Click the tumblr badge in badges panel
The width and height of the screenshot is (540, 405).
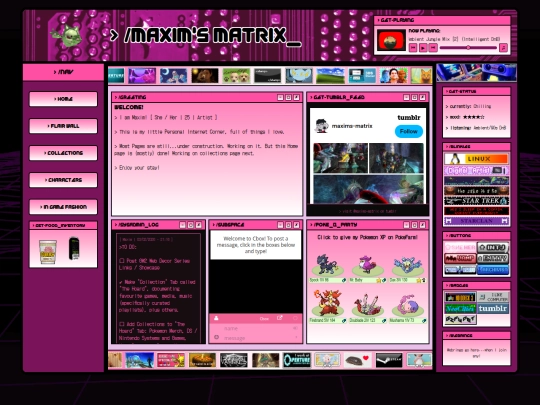tap(493, 308)
